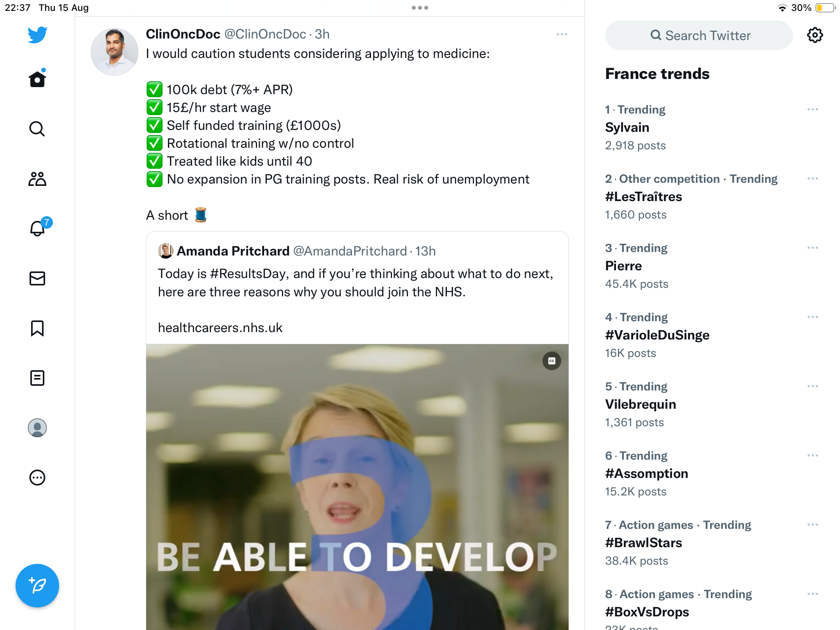Viewport: 840px width, 630px height.
Task: Play the quoted tweet video
Action: click(x=357, y=487)
